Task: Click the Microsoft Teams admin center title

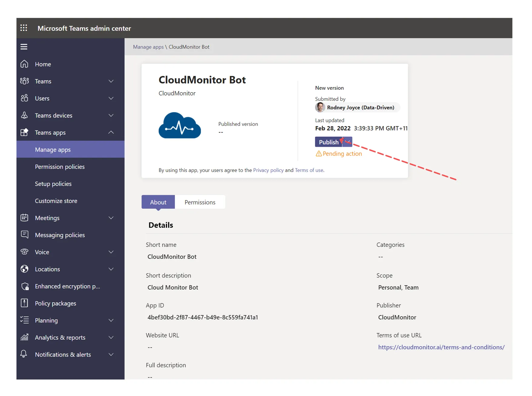Action: (84, 28)
